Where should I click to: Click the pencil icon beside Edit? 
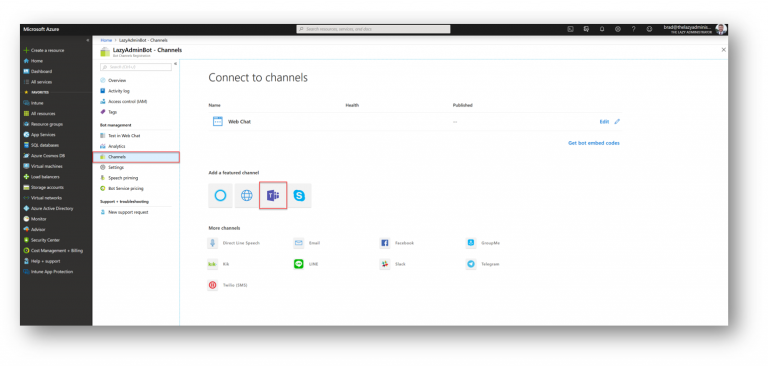pos(617,122)
